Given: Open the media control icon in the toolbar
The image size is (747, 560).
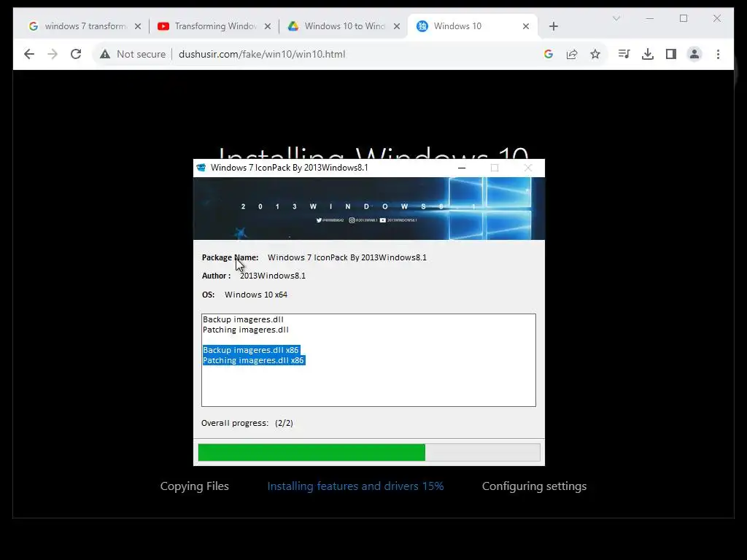Looking at the screenshot, I should [624, 54].
